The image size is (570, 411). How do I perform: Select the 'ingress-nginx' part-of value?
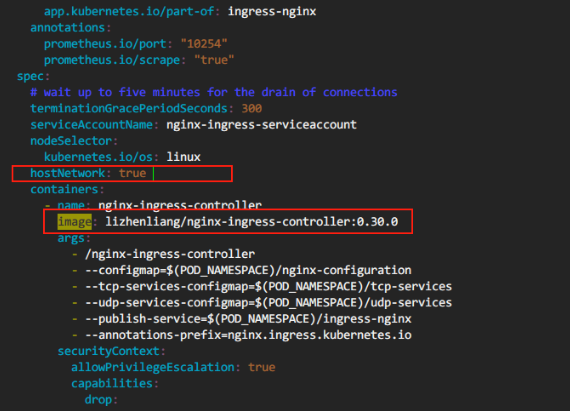272,12
